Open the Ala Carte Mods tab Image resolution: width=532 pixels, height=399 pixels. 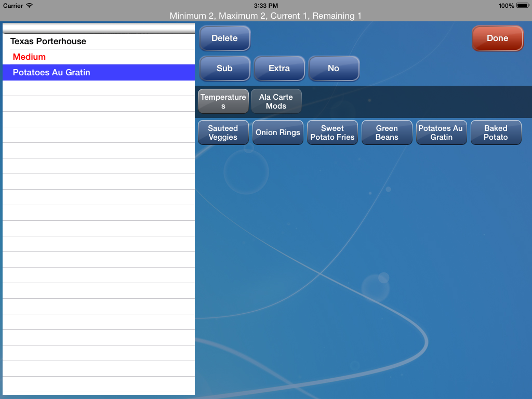coord(276,101)
